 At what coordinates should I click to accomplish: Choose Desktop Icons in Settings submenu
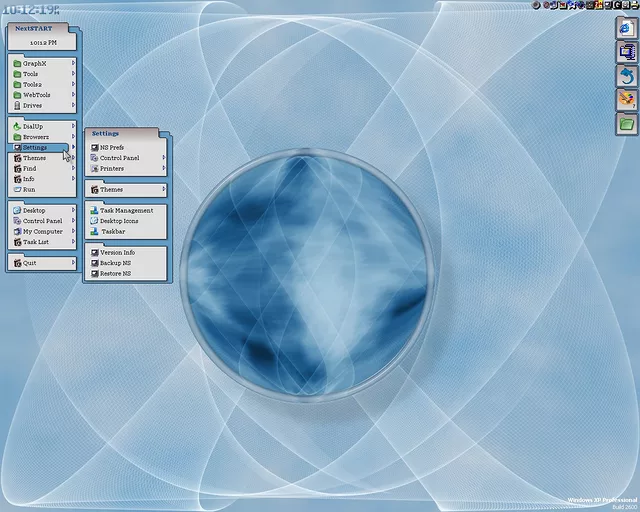click(119, 221)
